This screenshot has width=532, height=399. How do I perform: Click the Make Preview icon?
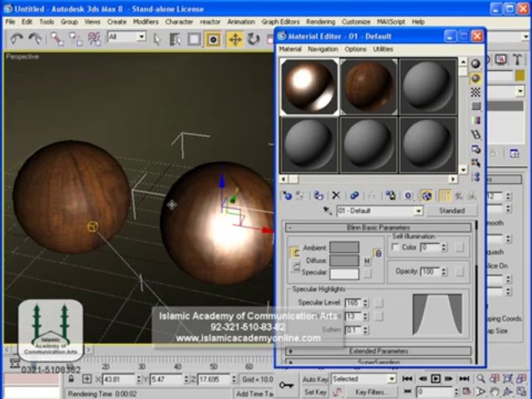[x=475, y=135]
